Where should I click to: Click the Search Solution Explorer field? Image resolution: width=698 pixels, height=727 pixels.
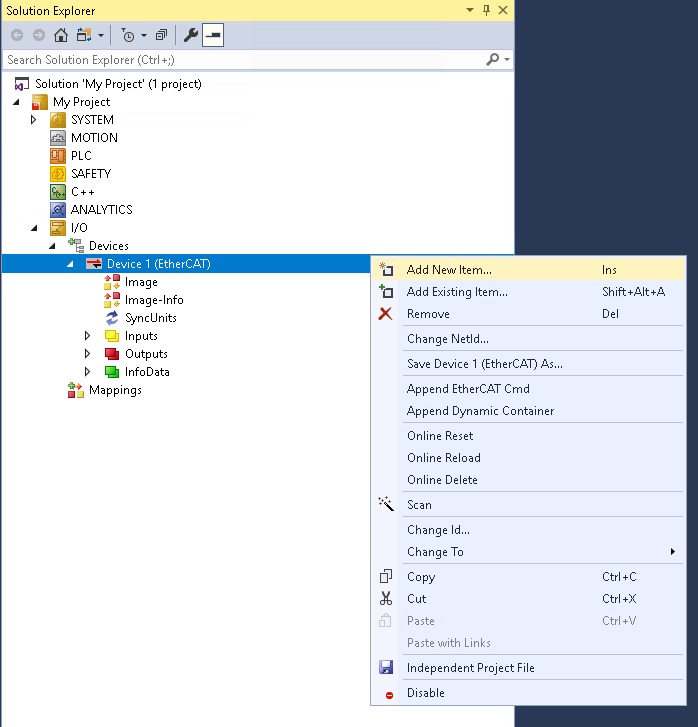[240, 60]
